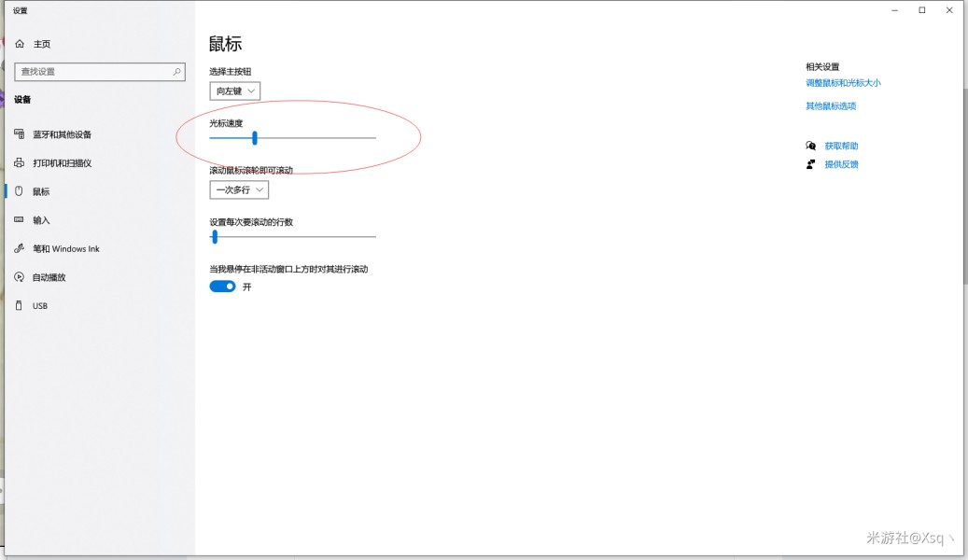Click the 光标速度 slider handle

click(x=254, y=138)
